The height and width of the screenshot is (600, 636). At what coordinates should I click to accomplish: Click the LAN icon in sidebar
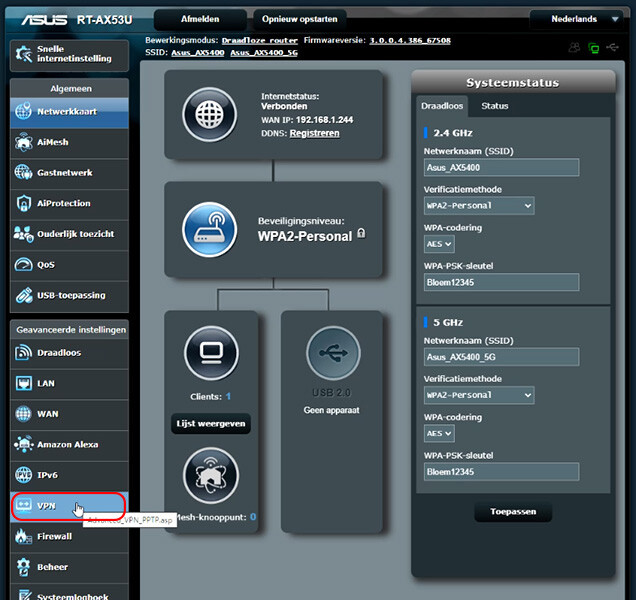[x=24, y=383]
